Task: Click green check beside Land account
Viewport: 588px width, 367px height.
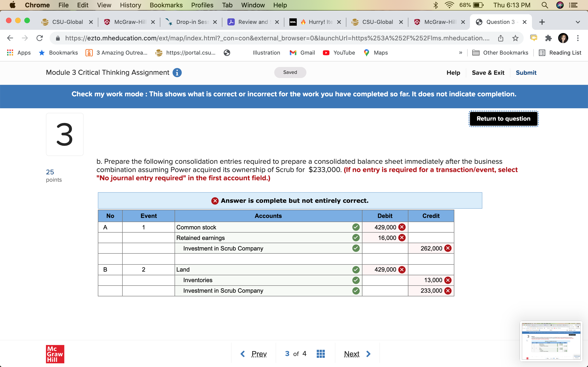Action: 356,270
